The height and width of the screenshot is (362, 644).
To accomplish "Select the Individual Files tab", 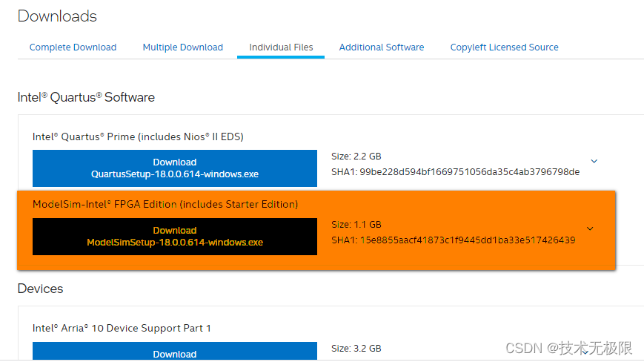I will [x=281, y=47].
